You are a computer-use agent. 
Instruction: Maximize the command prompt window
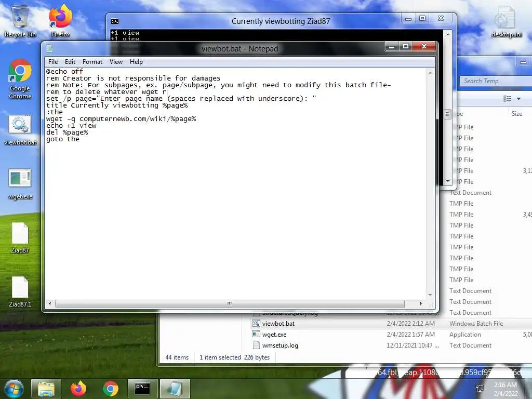click(422, 19)
